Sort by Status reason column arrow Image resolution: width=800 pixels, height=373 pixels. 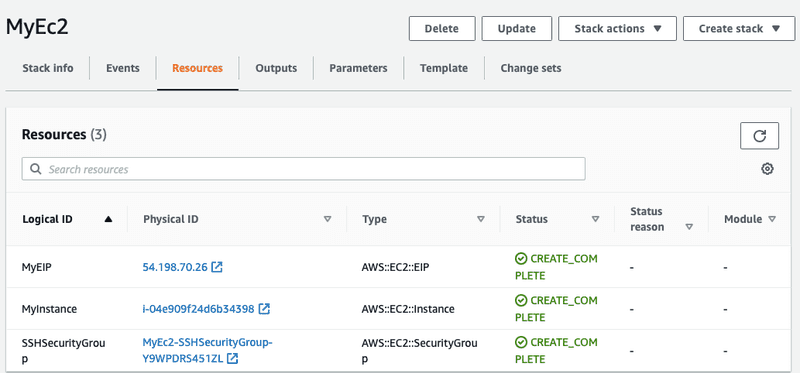(689, 227)
